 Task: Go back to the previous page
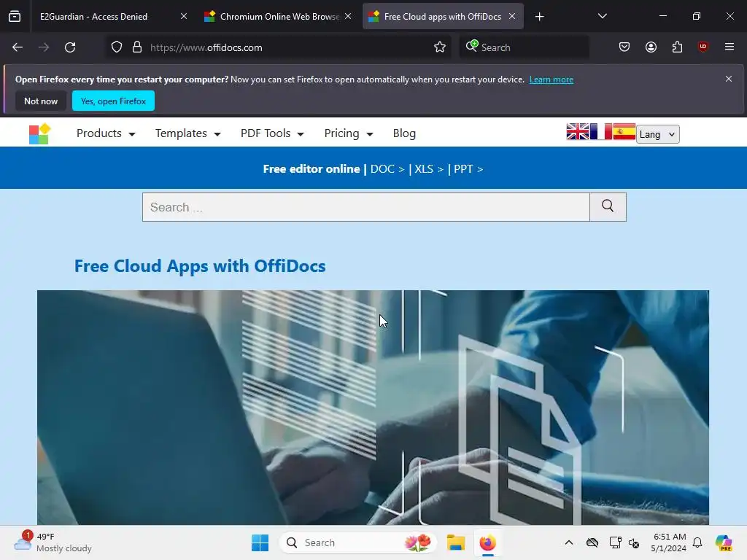(18, 47)
